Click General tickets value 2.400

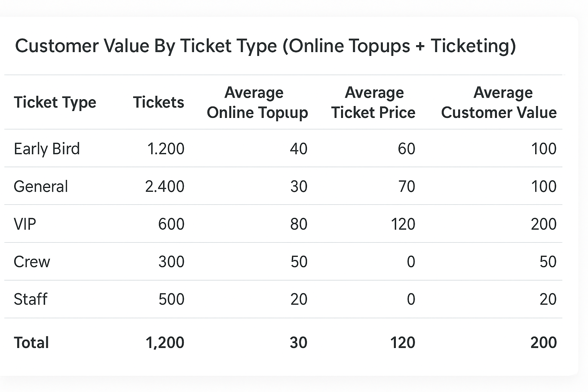(165, 186)
